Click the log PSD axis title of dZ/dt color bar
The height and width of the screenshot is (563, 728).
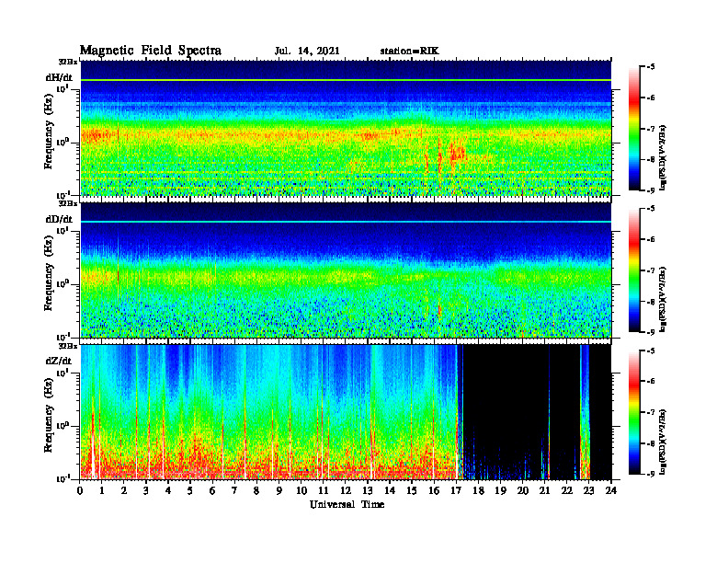663,441
